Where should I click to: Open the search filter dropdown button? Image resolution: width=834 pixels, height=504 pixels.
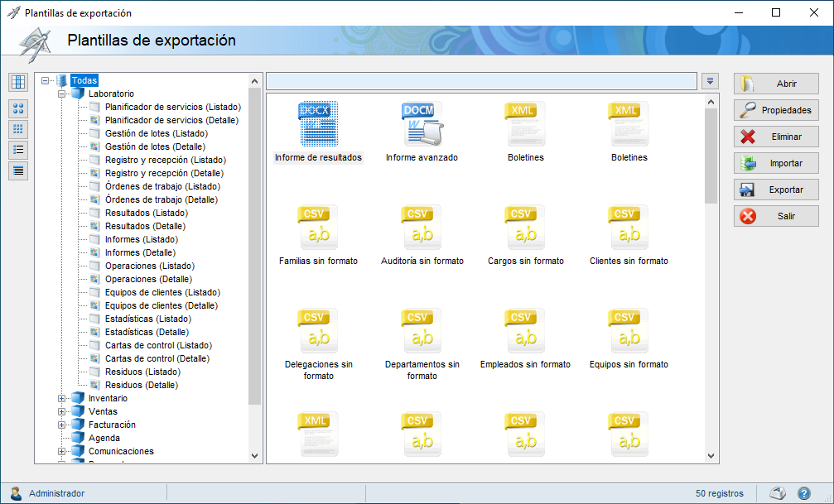710,81
